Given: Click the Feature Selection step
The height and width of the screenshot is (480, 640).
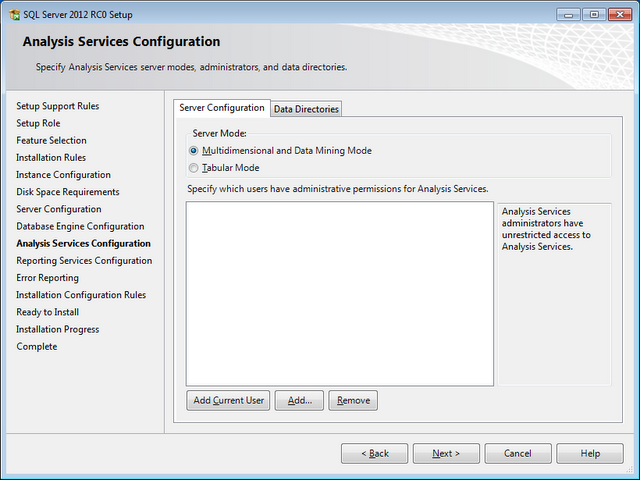Looking at the screenshot, I should 51,140.
